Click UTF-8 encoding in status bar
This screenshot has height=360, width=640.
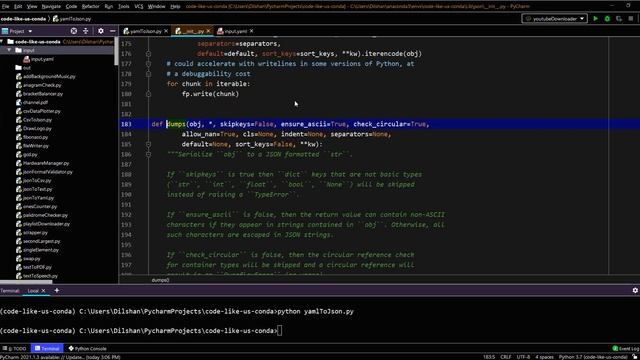click(523, 357)
